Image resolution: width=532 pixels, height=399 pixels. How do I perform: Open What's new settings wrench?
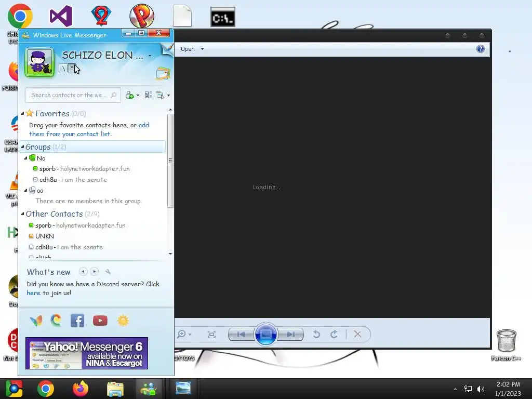(108, 272)
